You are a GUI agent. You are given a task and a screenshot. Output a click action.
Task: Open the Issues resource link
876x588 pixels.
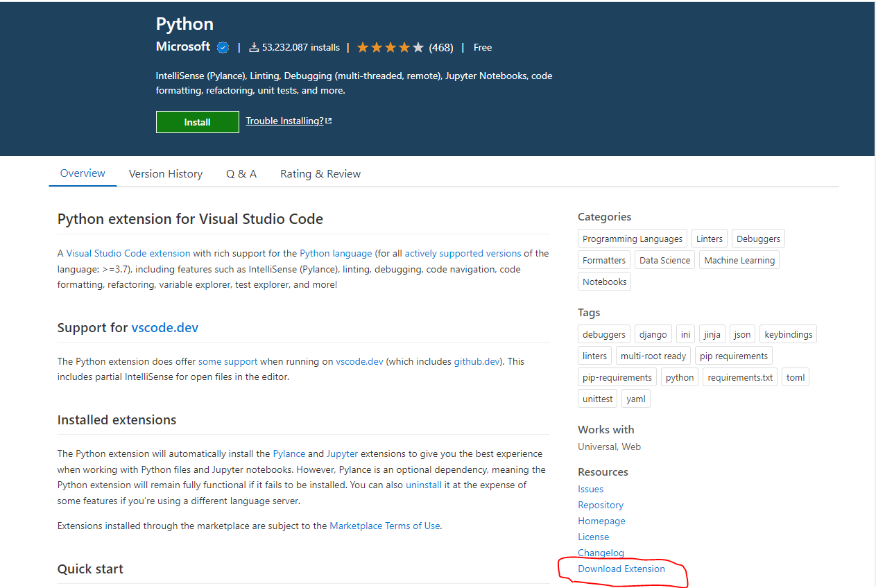click(591, 489)
